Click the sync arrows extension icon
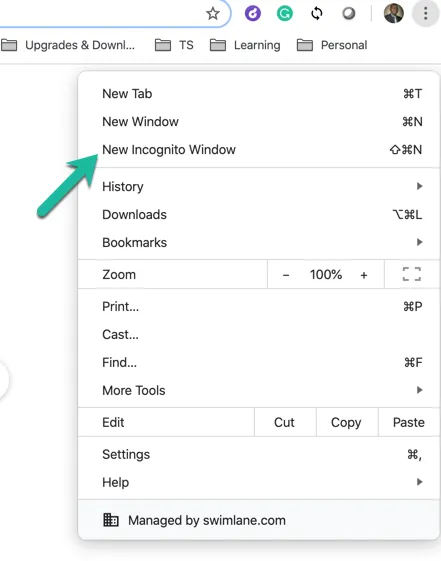 coord(317,14)
